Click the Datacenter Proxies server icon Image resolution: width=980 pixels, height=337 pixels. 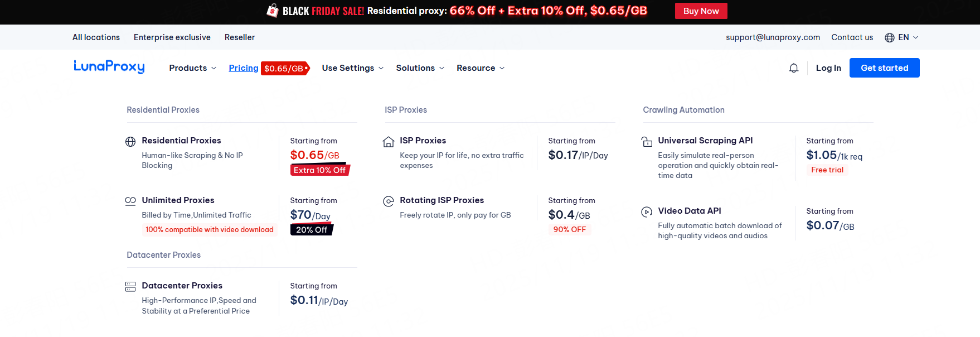click(x=130, y=287)
